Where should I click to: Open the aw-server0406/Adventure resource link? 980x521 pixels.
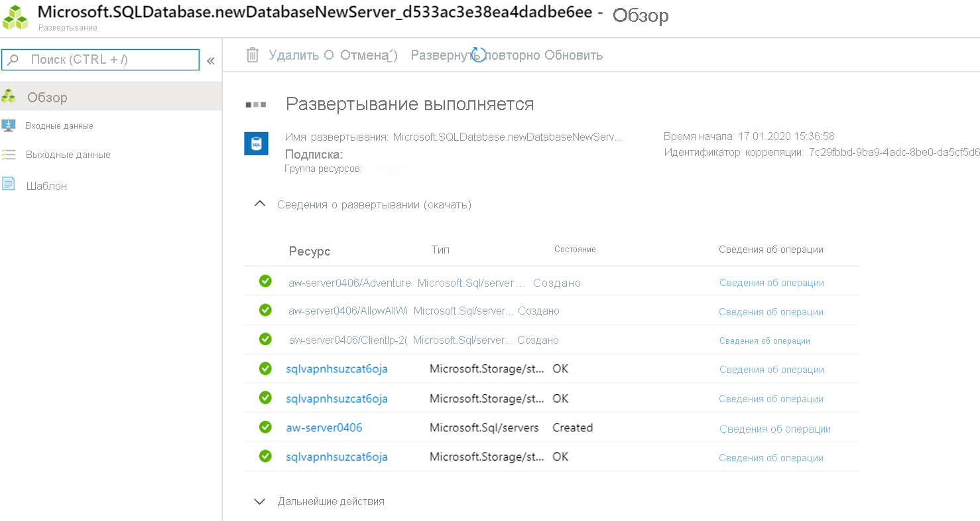pyautogui.click(x=349, y=283)
